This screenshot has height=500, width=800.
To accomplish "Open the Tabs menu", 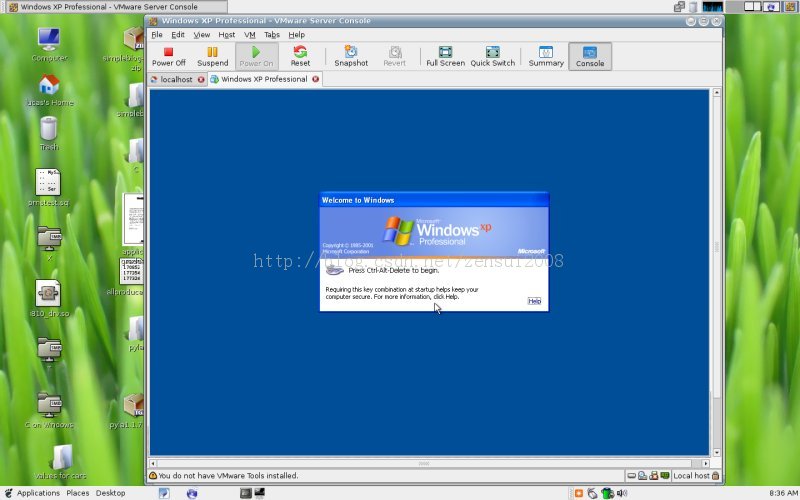I will point(272,35).
